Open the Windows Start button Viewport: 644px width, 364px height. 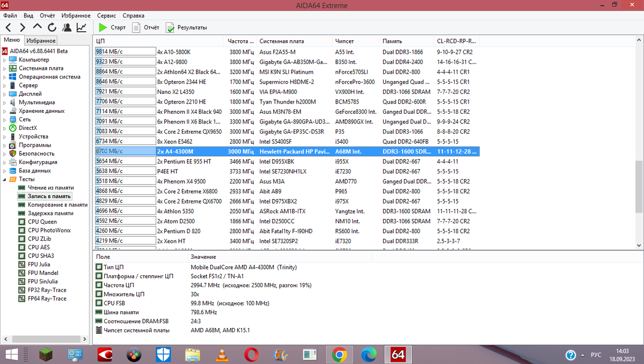(11, 355)
